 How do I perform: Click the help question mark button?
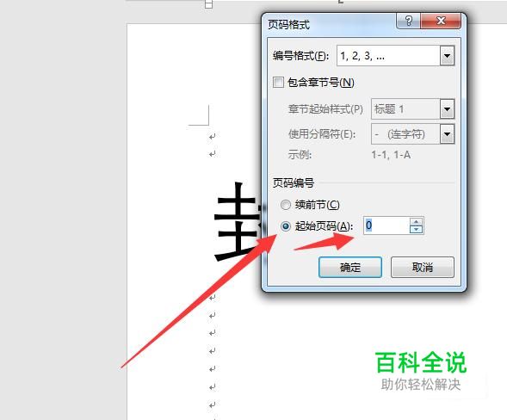(x=408, y=21)
